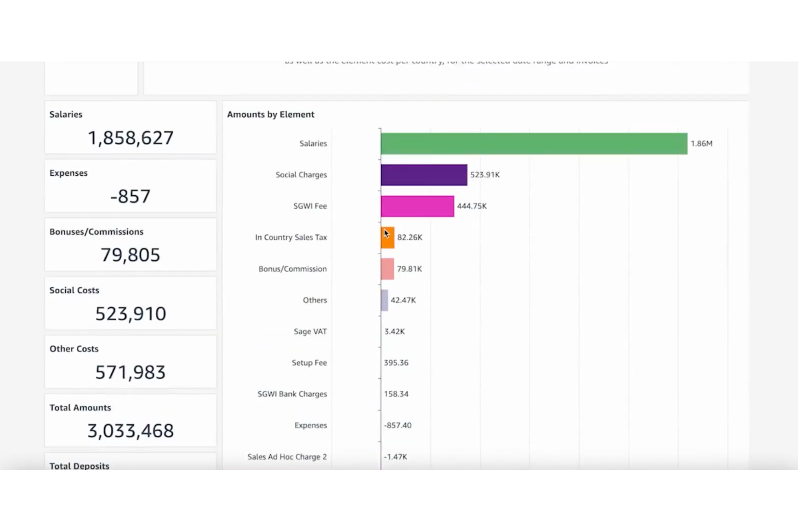Screen dimensions: 798x532
Task: Select the purple Social Charges bar
Action: coord(424,175)
